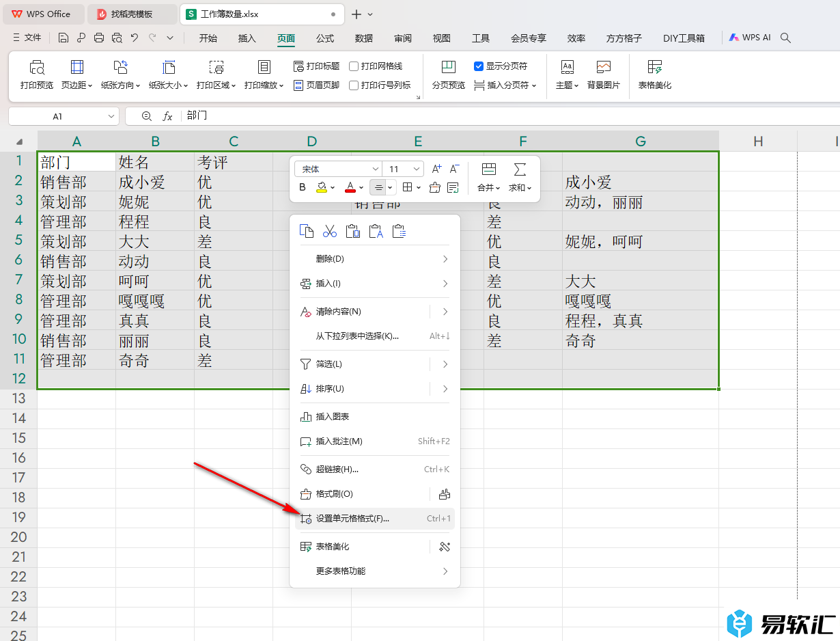
Task: Click the format painter lock icon beside 格式刷
Action: tap(445, 494)
